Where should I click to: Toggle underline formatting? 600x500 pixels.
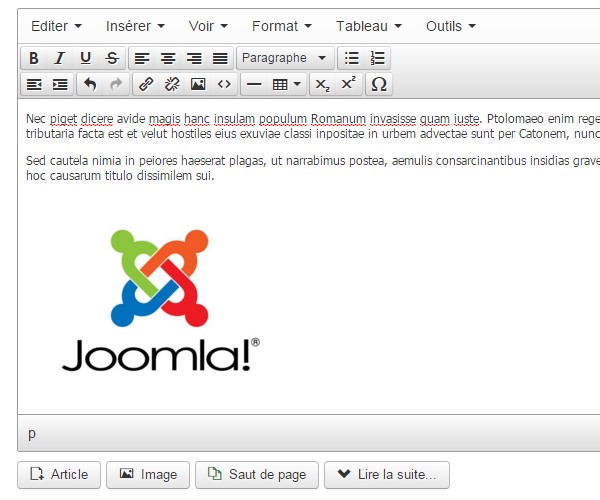(x=85, y=58)
